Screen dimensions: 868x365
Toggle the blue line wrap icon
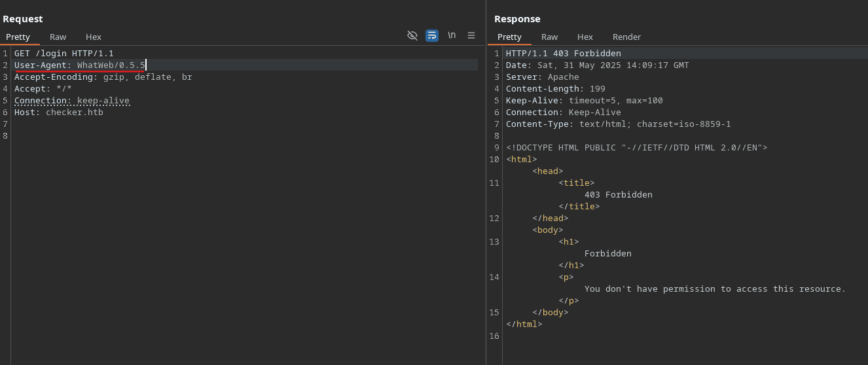[x=432, y=35]
